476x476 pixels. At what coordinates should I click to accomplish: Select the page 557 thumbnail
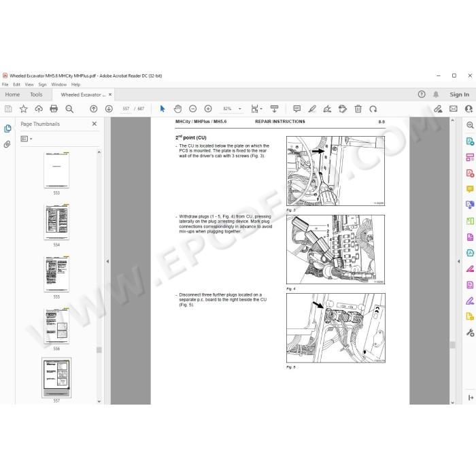click(56, 377)
